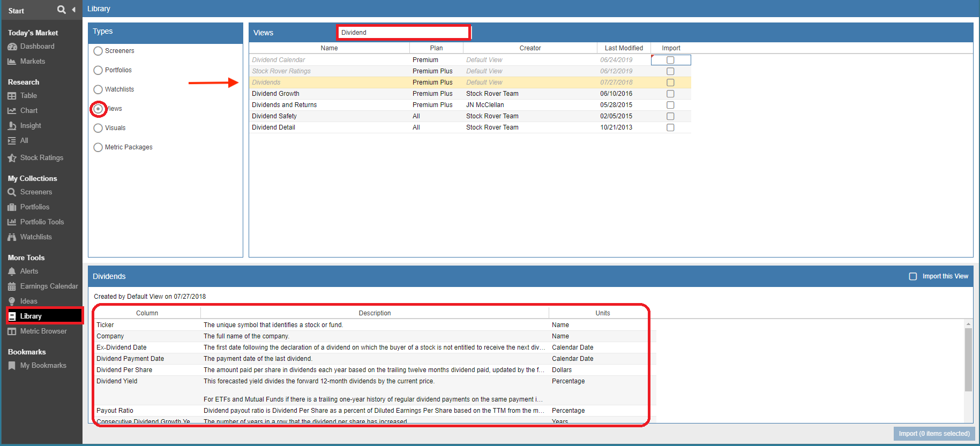Open the Earnings Calendar icon
980x446 pixels.
pos(12,286)
